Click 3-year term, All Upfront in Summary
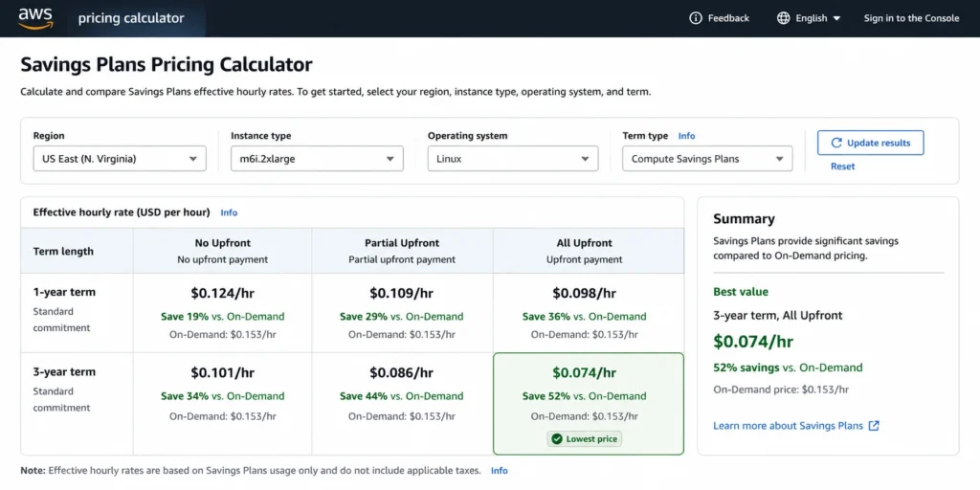This screenshot has height=490, width=980. pos(777,316)
